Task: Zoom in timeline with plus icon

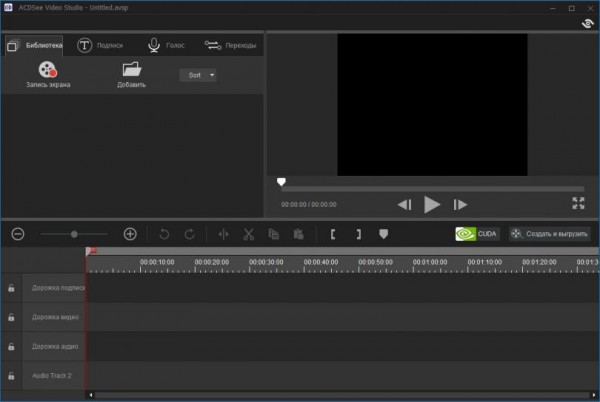Action: pyautogui.click(x=130, y=234)
